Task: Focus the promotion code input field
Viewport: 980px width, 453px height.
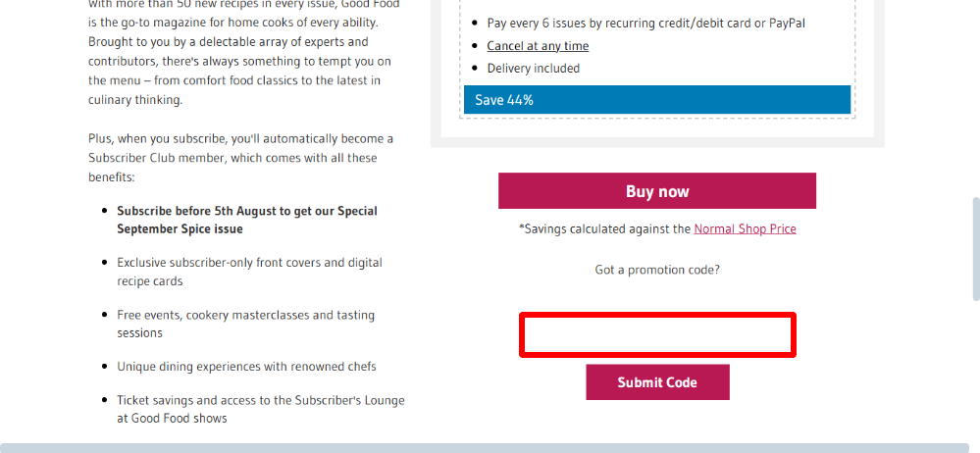Action: click(657, 335)
